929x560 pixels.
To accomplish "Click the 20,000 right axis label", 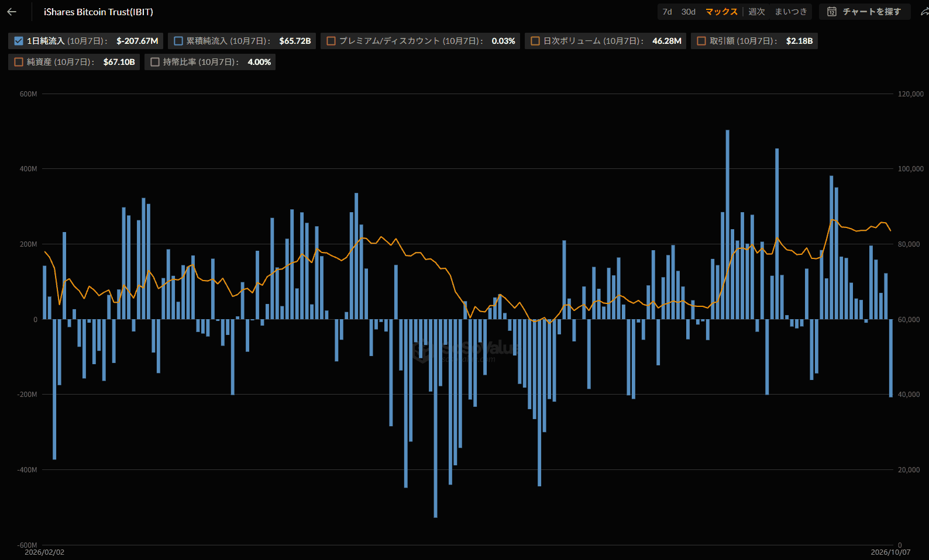I will (x=909, y=470).
